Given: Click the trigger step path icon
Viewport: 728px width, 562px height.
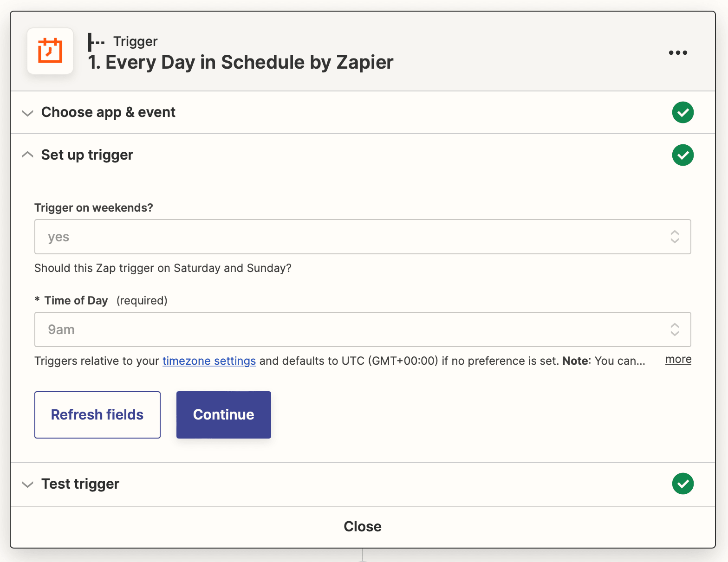Looking at the screenshot, I should (96, 42).
